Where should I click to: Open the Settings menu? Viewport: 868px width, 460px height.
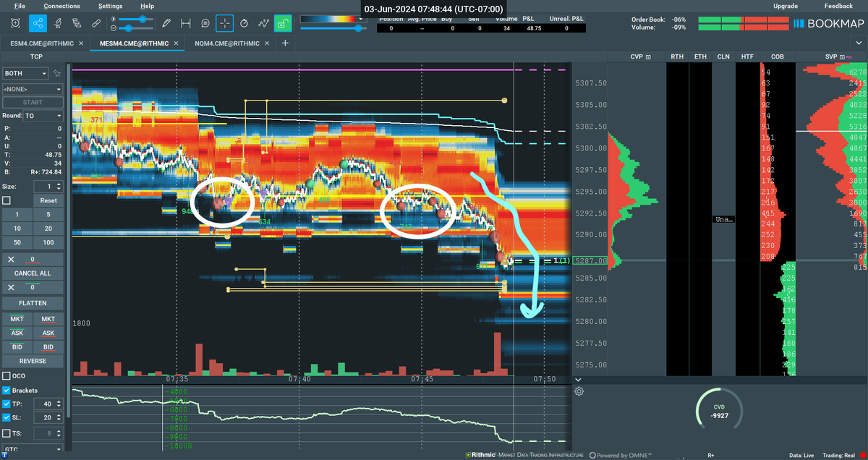(111, 6)
